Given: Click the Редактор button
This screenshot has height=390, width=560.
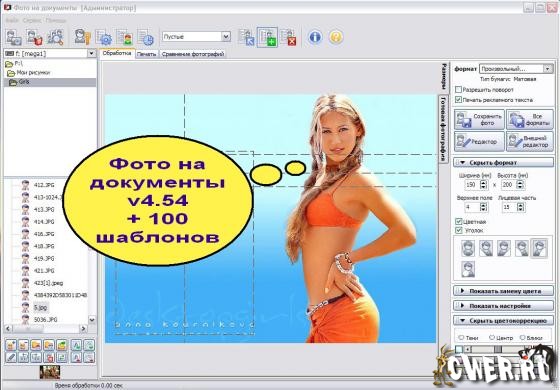Looking at the screenshot, I should (x=479, y=142).
